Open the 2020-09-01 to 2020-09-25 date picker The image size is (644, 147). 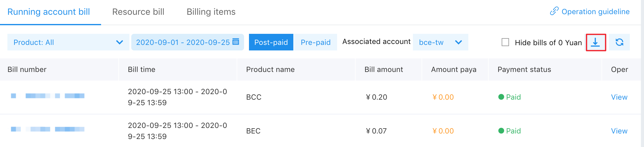[x=183, y=42]
